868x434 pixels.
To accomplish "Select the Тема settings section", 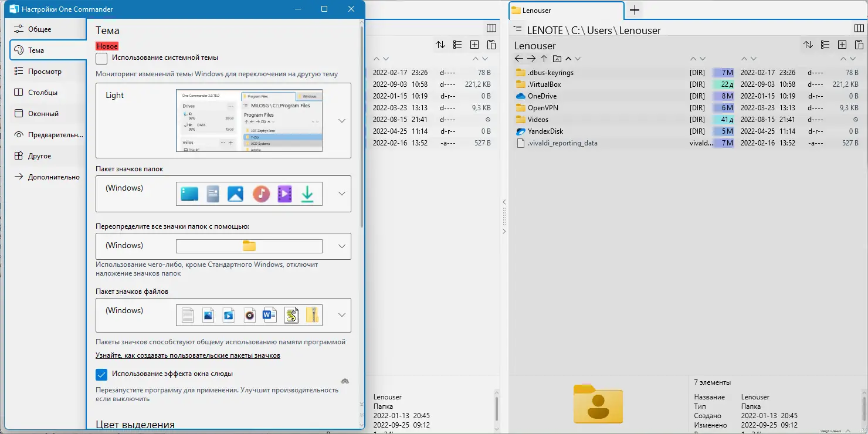I will 48,50.
